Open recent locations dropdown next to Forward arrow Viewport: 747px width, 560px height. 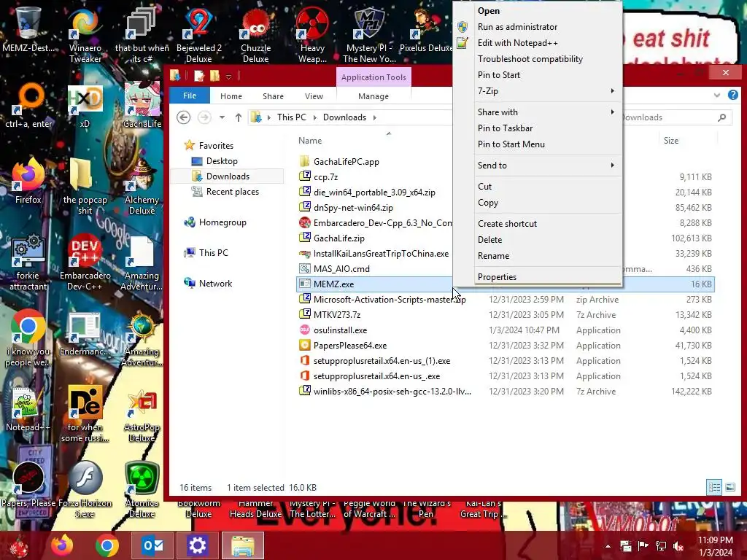(x=222, y=117)
